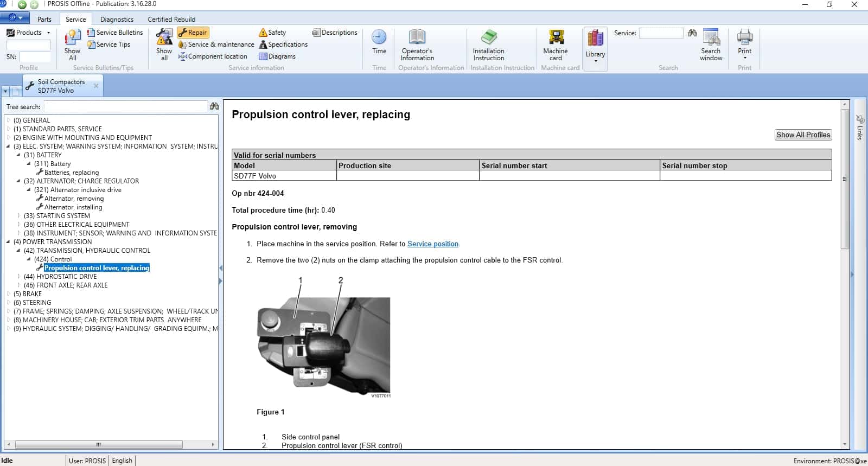This screenshot has height=466, width=868.
Task: Expand (1) STANDARD PARTS, SERVICE node
Action: pyautogui.click(x=9, y=129)
